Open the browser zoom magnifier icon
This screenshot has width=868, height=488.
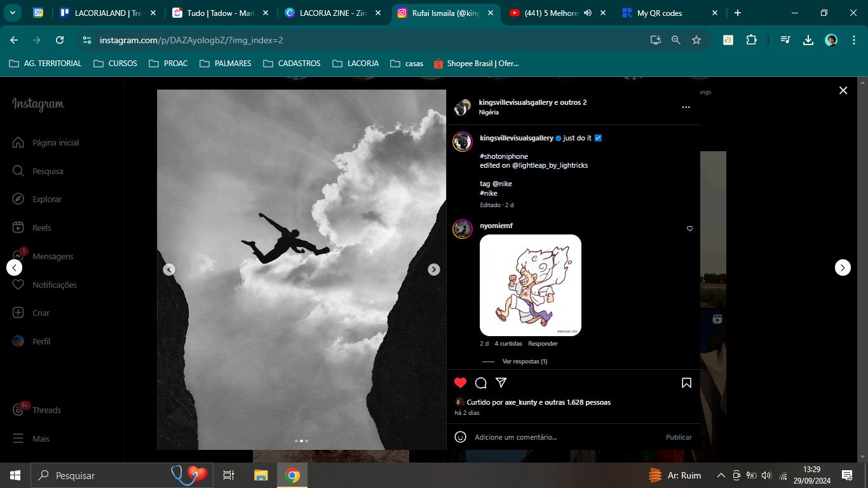pyautogui.click(x=676, y=40)
